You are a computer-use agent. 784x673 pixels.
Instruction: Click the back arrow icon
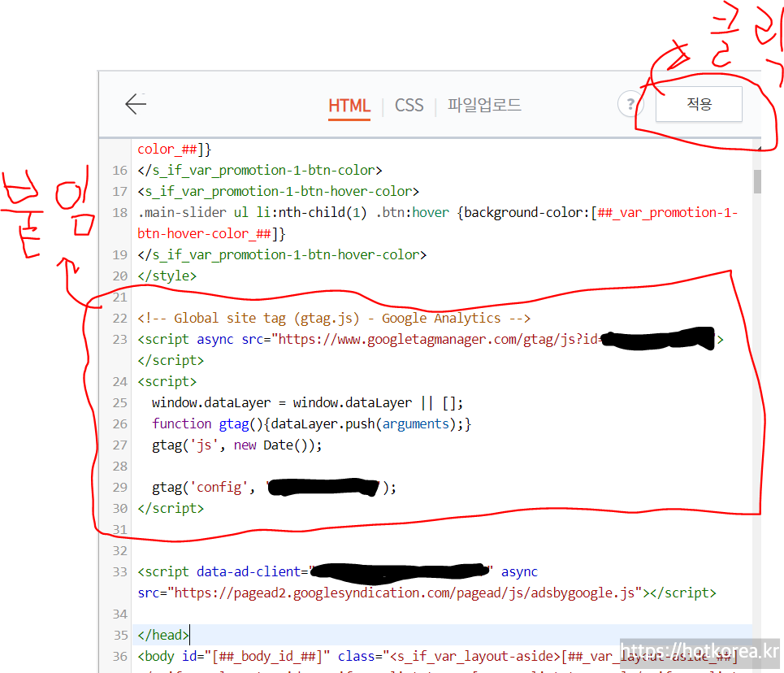(136, 104)
